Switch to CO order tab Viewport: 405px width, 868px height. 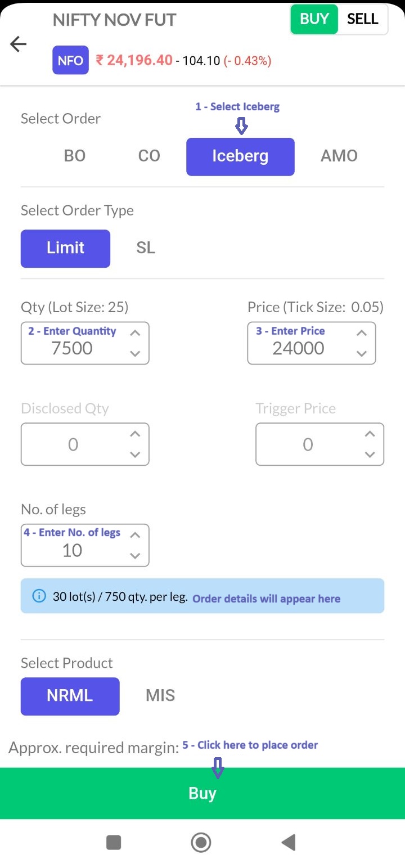pyautogui.click(x=149, y=156)
